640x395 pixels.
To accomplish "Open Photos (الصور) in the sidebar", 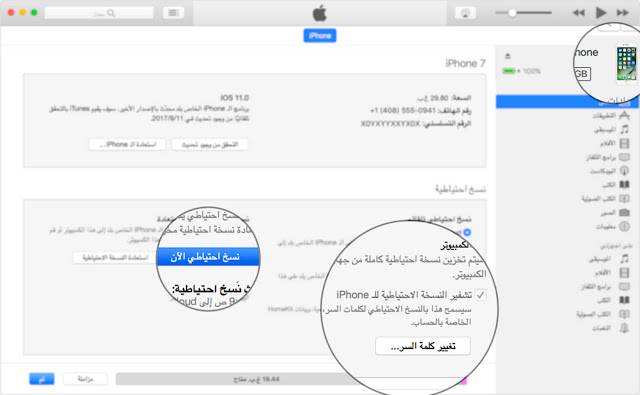I will pos(615,213).
